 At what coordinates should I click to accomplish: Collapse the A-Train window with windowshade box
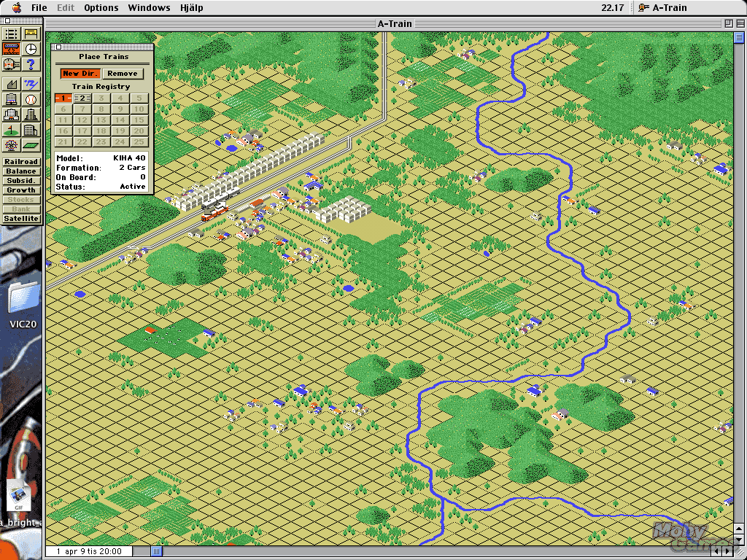[740, 23]
